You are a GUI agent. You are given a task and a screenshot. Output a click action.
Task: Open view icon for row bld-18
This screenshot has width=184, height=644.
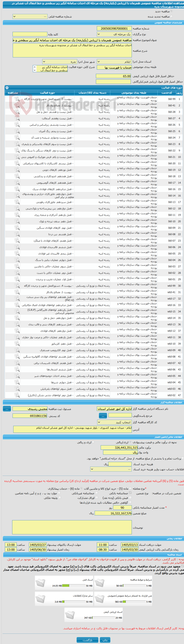tap(17, 176)
